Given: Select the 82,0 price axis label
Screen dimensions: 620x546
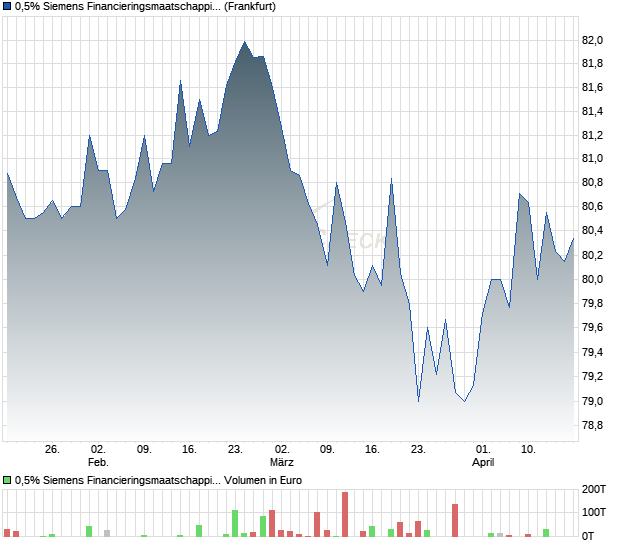Looking at the screenshot, I should click(x=592, y=40).
